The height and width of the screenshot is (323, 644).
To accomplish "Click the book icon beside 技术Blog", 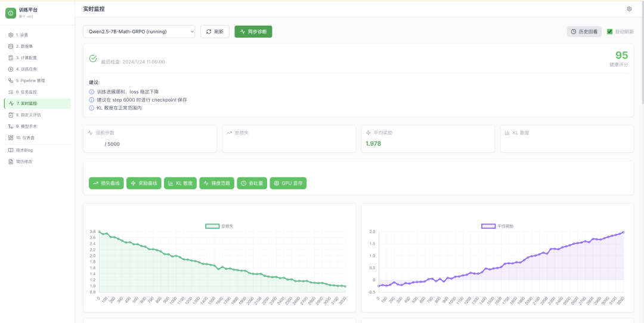I will pos(11,150).
